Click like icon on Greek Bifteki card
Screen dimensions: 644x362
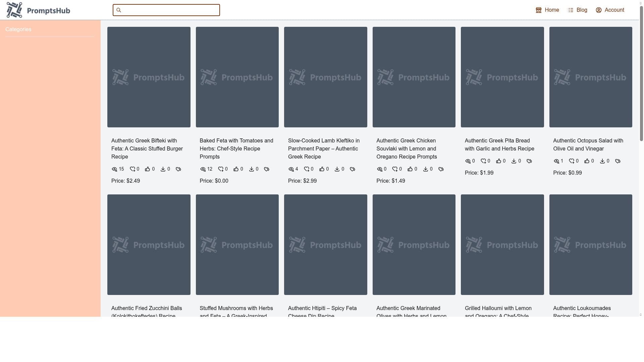(x=148, y=169)
